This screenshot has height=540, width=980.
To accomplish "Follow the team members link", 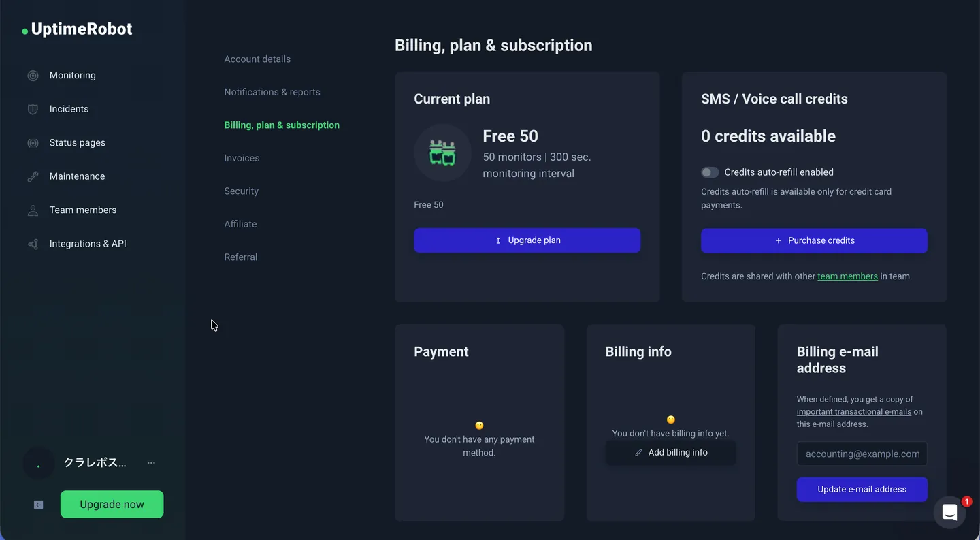I will (847, 276).
